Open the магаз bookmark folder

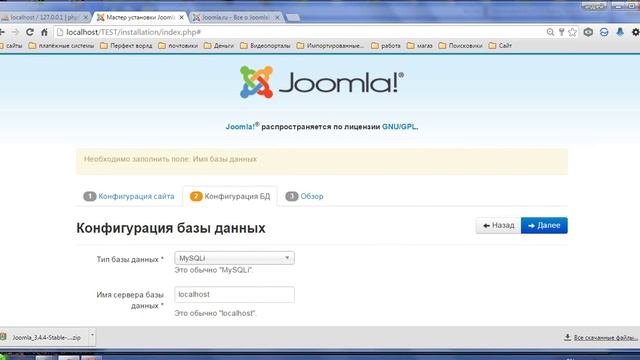tap(420, 46)
